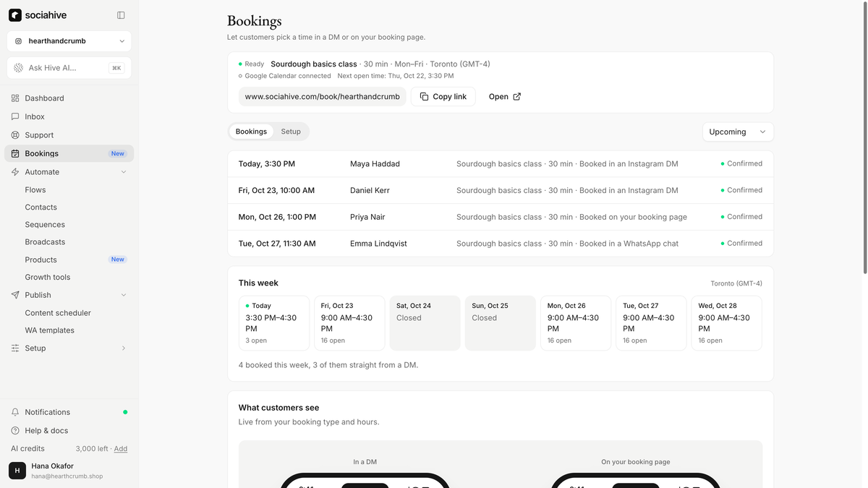Switch to the Bookings tab
The height and width of the screenshot is (488, 868).
(x=251, y=132)
